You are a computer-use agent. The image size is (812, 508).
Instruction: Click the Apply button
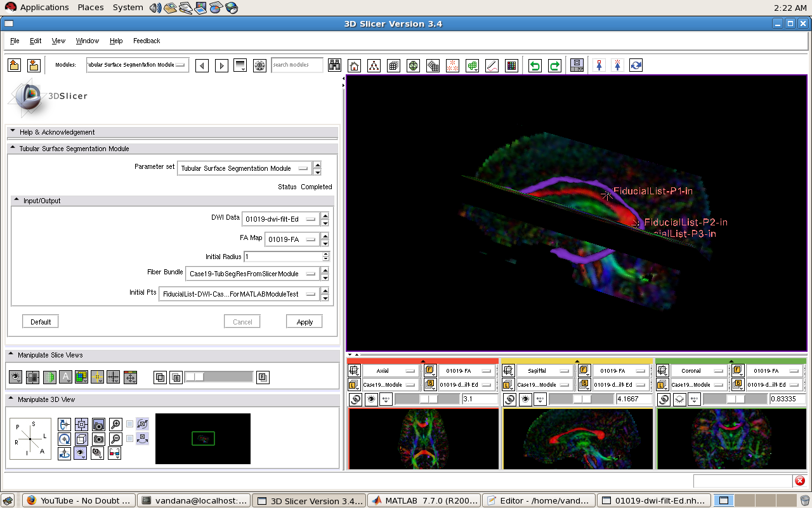pos(304,322)
